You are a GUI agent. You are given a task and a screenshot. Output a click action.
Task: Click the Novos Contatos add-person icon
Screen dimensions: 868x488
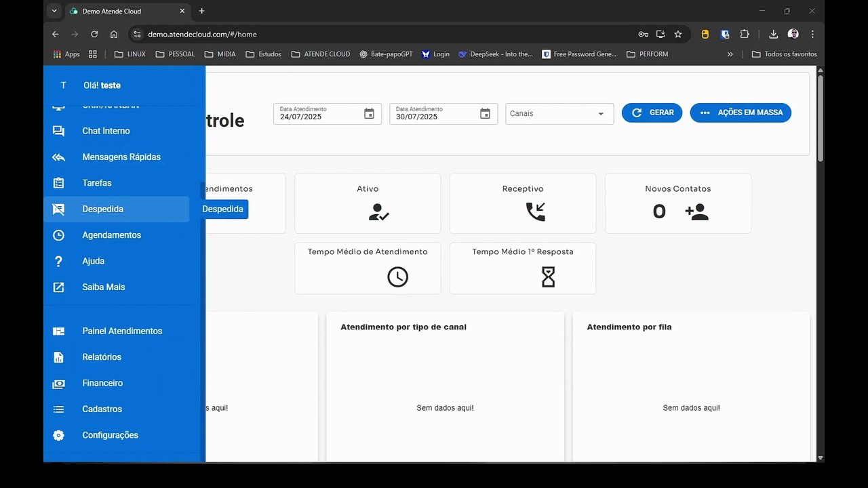[x=696, y=212]
